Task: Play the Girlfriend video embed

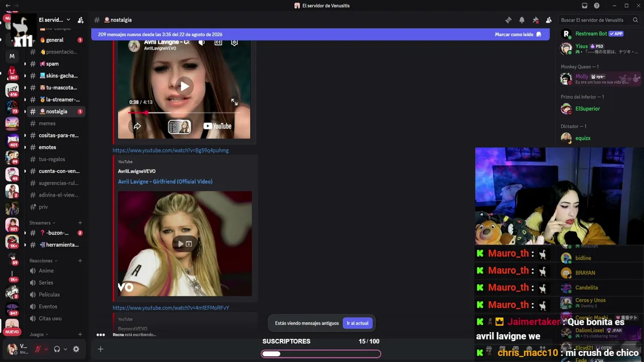Action: coord(180,244)
